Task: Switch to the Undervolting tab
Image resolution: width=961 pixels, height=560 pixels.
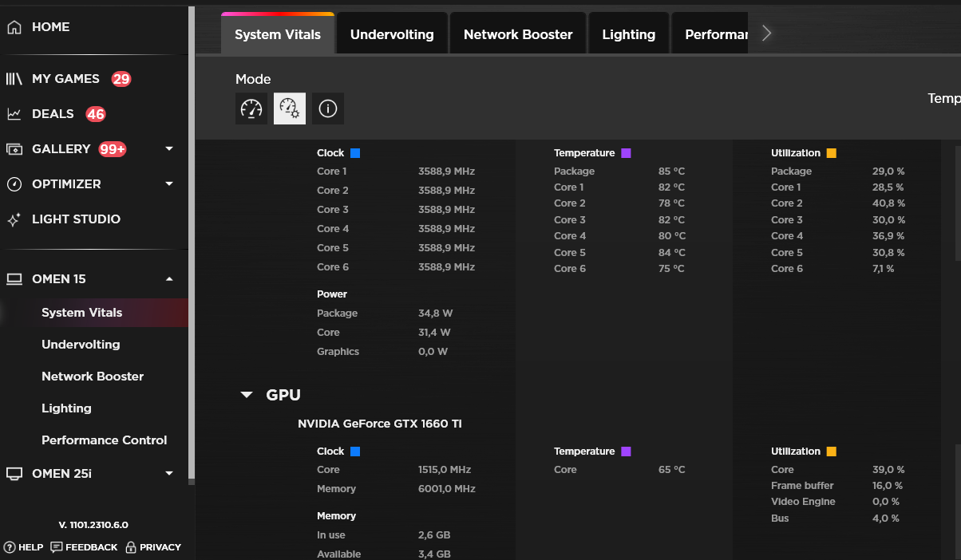Action: (392, 34)
